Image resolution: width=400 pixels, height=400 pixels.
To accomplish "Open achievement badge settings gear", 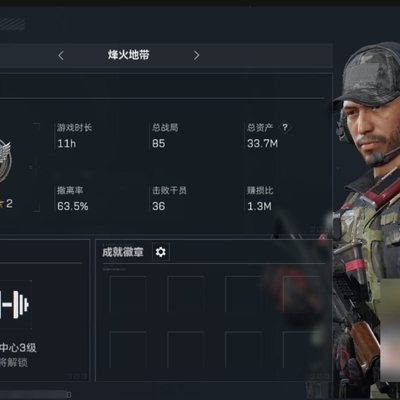I will tap(161, 252).
